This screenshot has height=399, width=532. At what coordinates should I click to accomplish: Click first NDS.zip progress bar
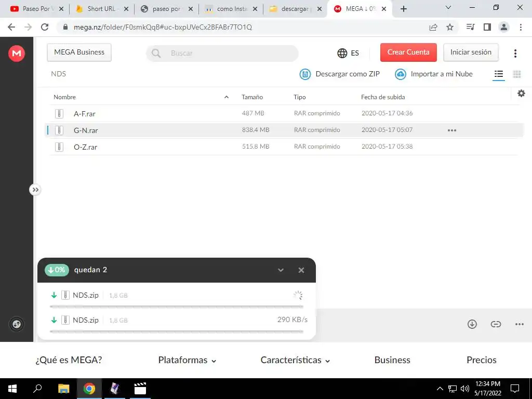click(177, 307)
